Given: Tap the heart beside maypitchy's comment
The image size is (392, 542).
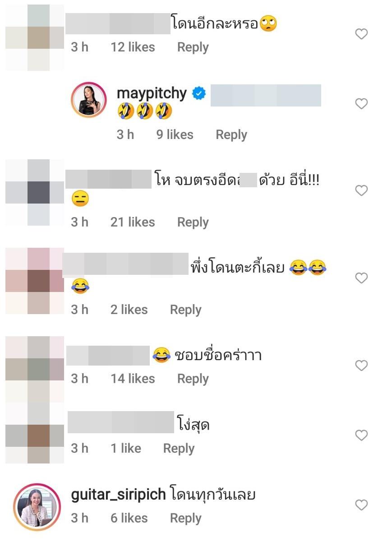Looking at the screenshot, I should click(361, 104).
